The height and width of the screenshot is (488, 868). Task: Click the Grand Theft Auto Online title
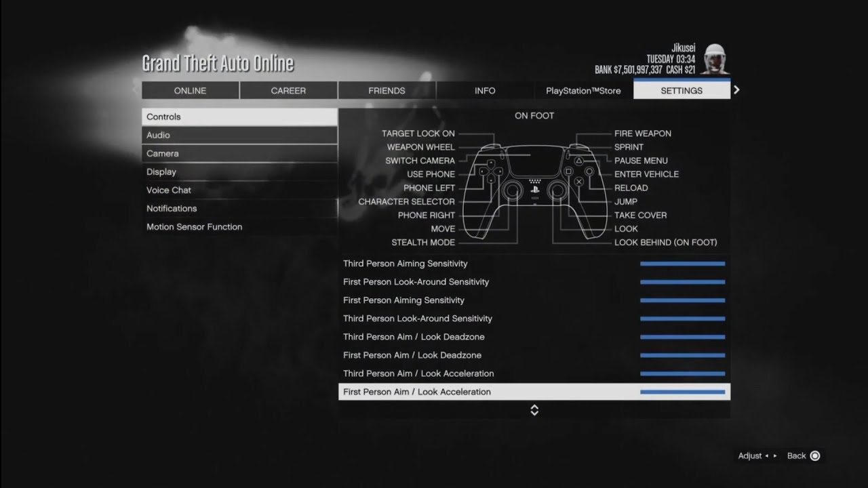coord(218,63)
